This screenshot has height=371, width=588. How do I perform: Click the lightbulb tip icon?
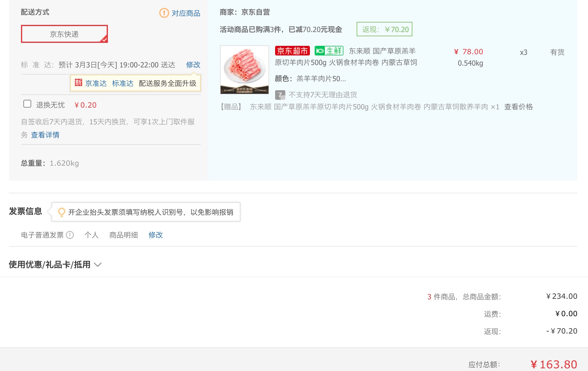61,212
